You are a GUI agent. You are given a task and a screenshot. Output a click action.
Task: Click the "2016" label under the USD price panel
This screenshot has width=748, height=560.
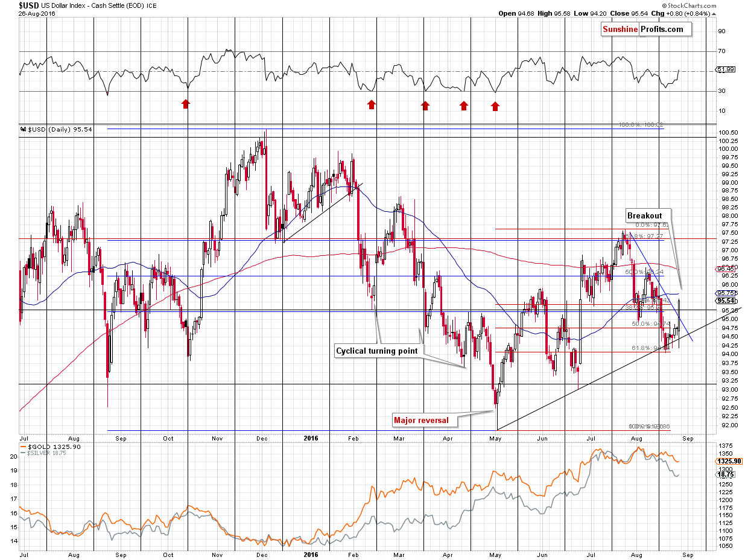click(311, 437)
